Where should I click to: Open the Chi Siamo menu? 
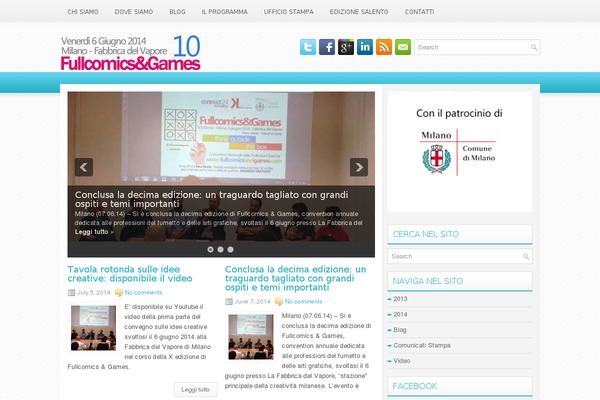83,12
